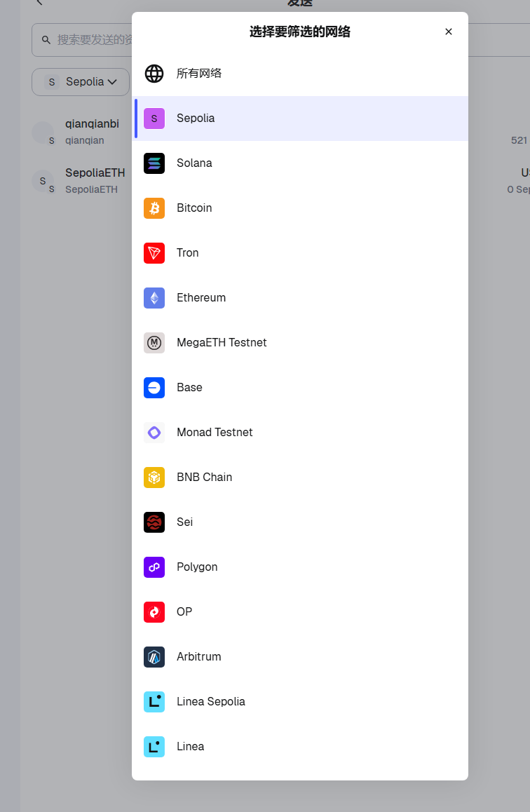Image resolution: width=530 pixels, height=812 pixels.
Task: Click the search magnifier icon
Action: pyautogui.click(x=46, y=40)
